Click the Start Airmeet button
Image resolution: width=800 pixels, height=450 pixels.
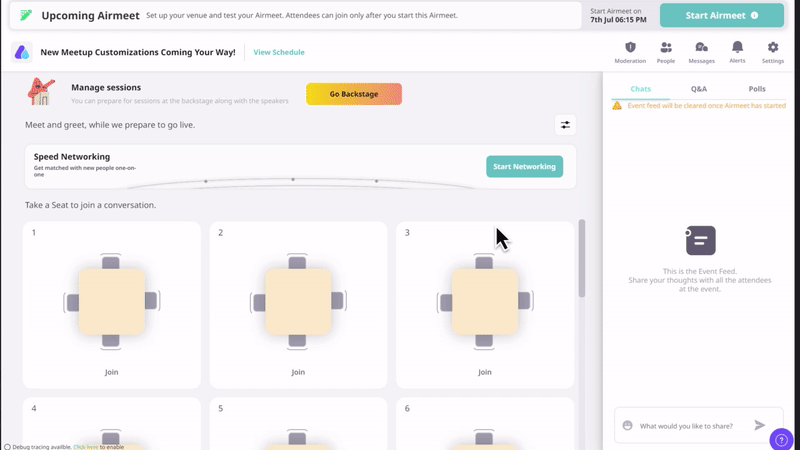pos(722,15)
